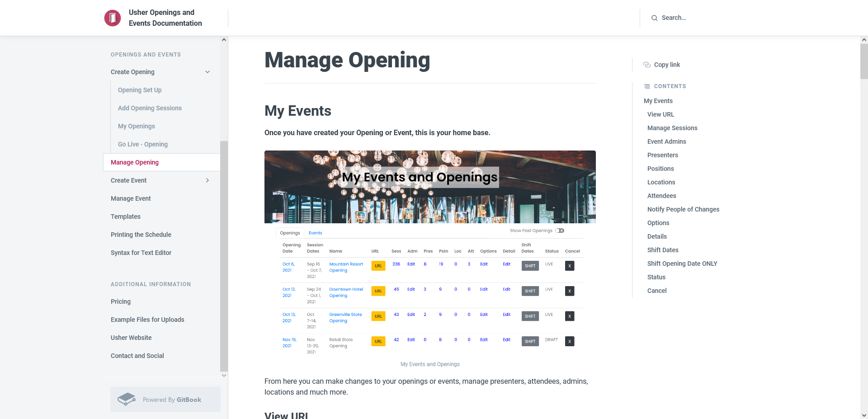Click the GitBook logo icon
The width and height of the screenshot is (868, 419).
pyautogui.click(x=127, y=399)
